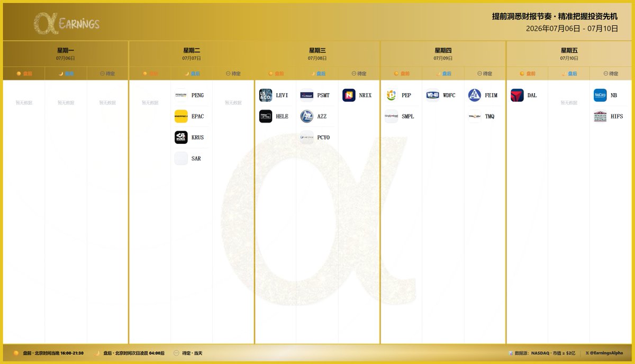Click the PEP PepsiCo logo
This screenshot has height=364, width=635.
pos(391,95)
